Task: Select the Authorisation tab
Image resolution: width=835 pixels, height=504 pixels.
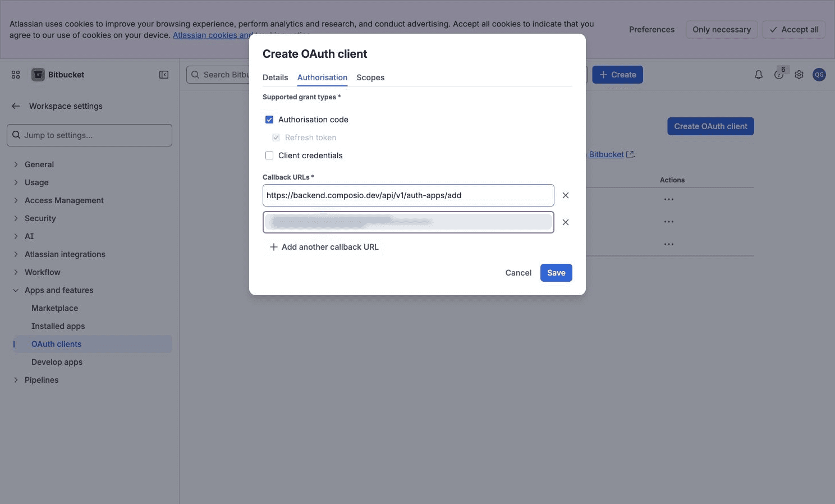Action: click(x=322, y=77)
